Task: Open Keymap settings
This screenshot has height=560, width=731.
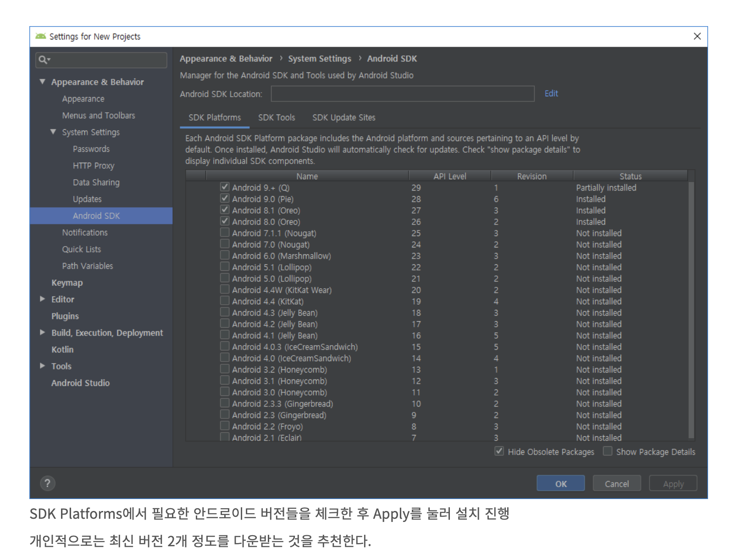Action: pos(67,283)
